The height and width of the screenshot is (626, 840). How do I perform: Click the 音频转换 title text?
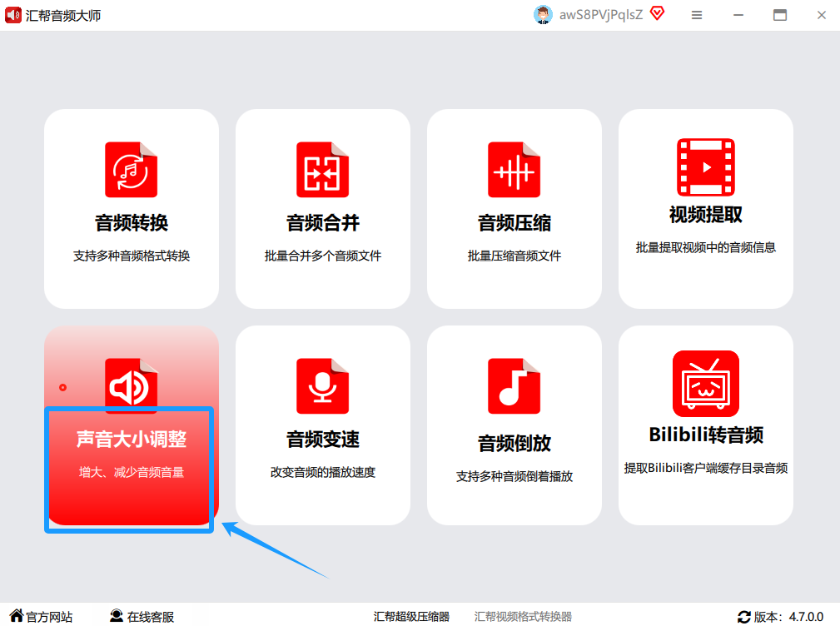point(132,223)
